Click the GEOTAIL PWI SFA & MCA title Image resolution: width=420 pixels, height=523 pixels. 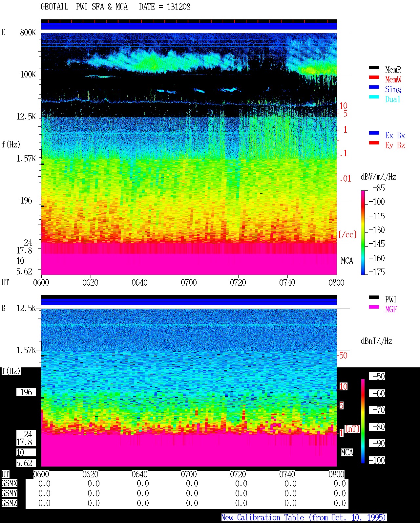click(x=84, y=7)
